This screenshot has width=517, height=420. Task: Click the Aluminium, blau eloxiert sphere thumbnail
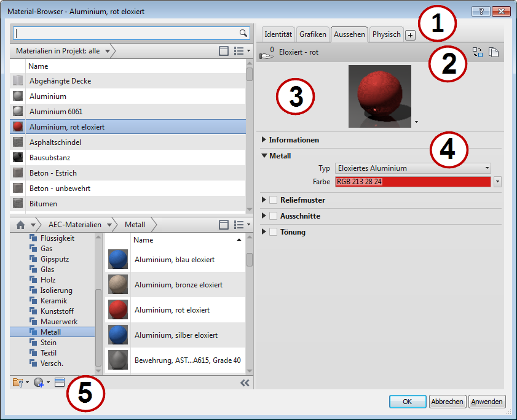point(117,260)
